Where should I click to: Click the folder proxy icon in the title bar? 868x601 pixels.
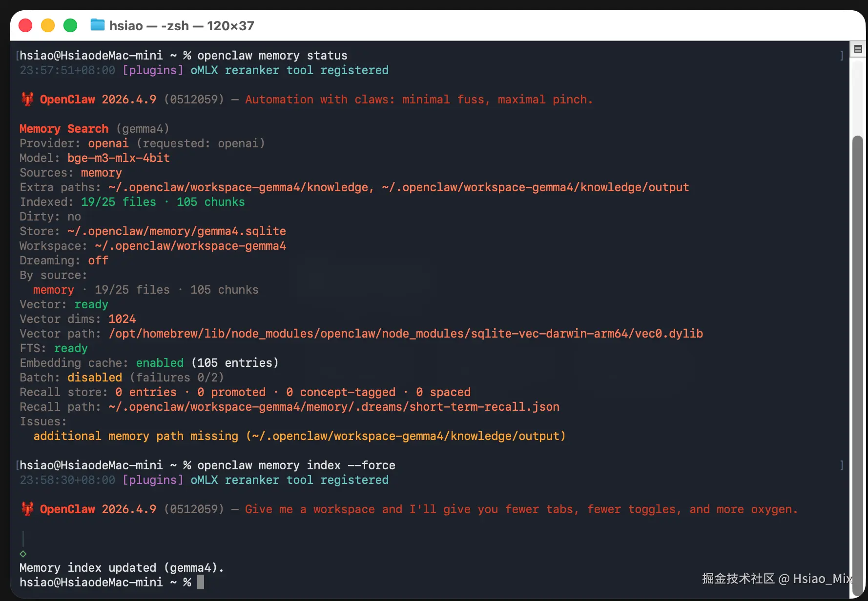pyautogui.click(x=98, y=25)
